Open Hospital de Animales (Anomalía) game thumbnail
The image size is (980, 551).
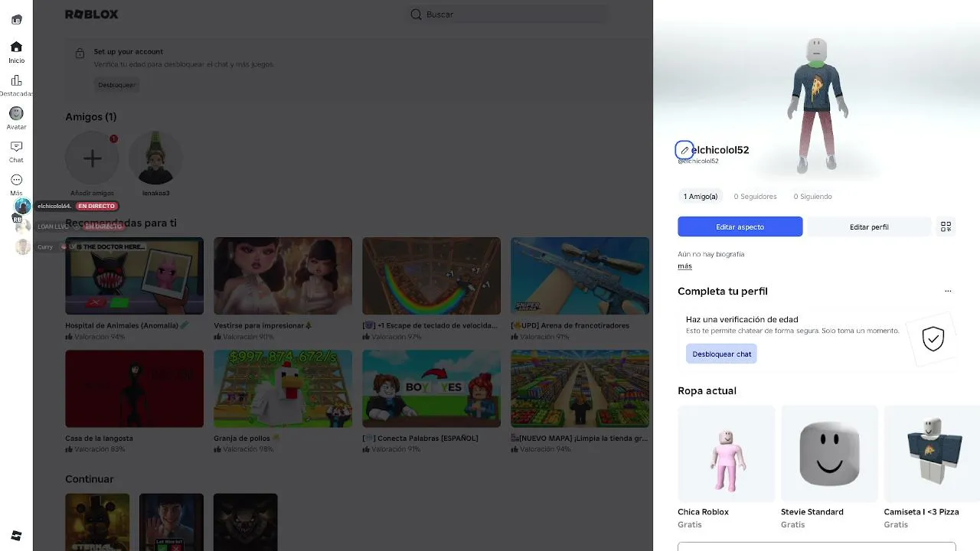point(134,275)
